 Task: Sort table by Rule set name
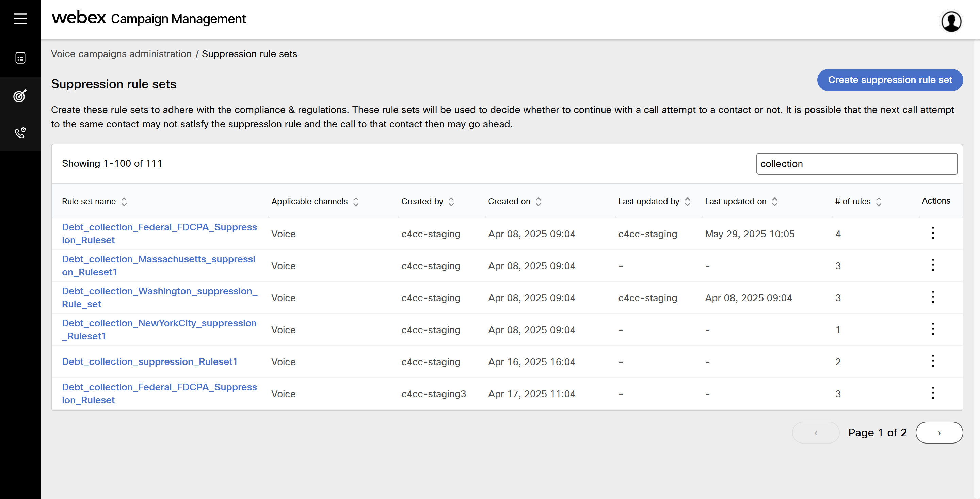[x=124, y=202]
